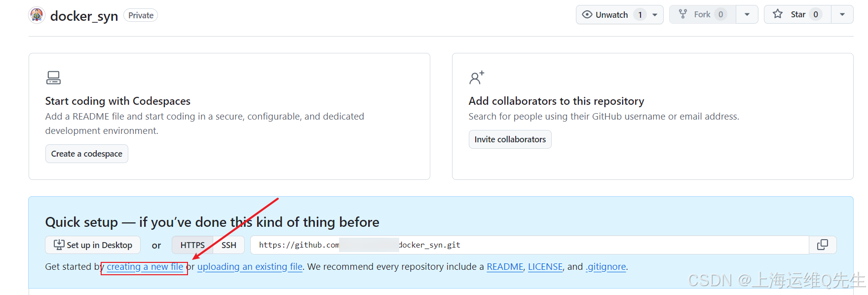Click the eye icon on the Unwatch button
This screenshot has width=868, height=295.
coord(587,14)
